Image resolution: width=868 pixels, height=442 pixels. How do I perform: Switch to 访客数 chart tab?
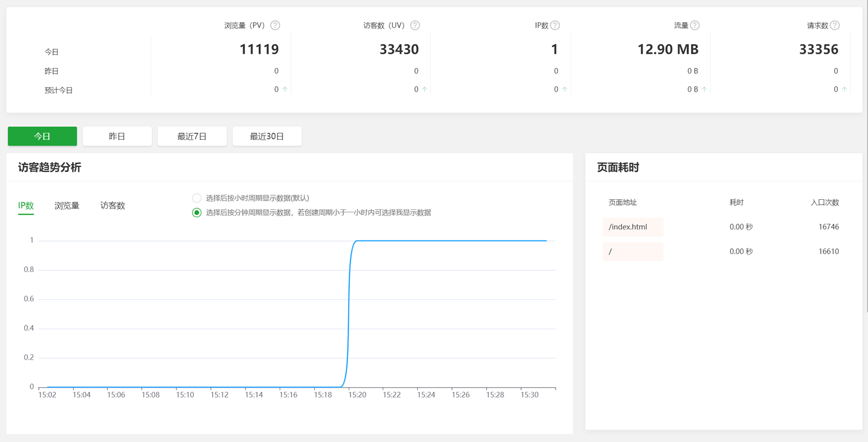[113, 206]
